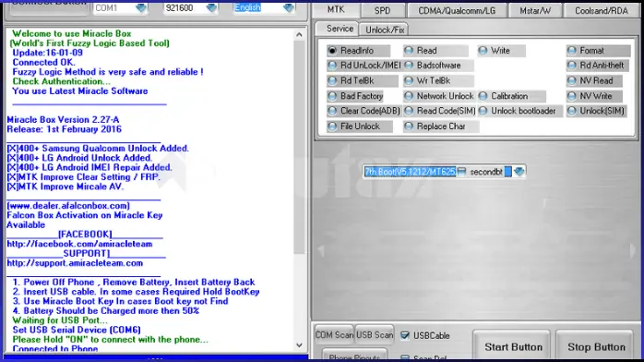Toggle the USBCable checkbox
Image resolution: width=644 pixels, height=362 pixels.
(405, 336)
